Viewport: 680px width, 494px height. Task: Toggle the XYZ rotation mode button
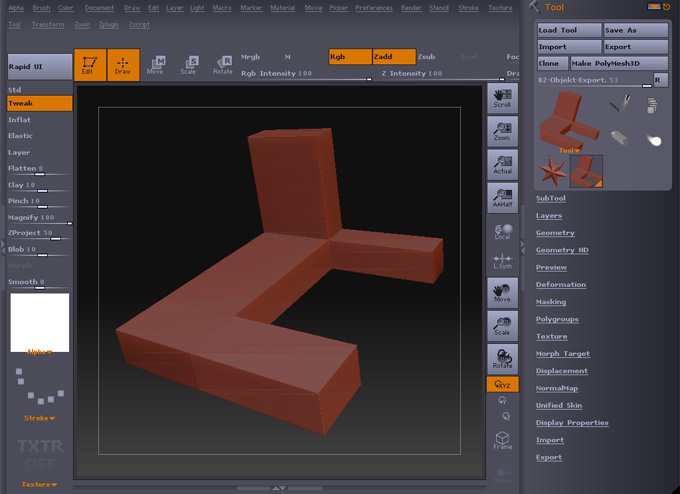pos(502,384)
